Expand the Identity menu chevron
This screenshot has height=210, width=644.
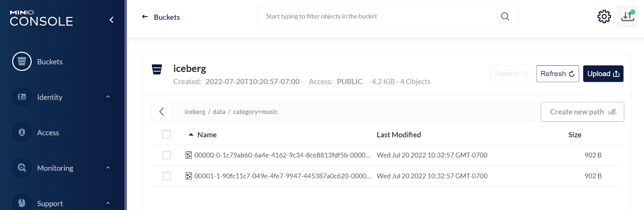pos(108,97)
